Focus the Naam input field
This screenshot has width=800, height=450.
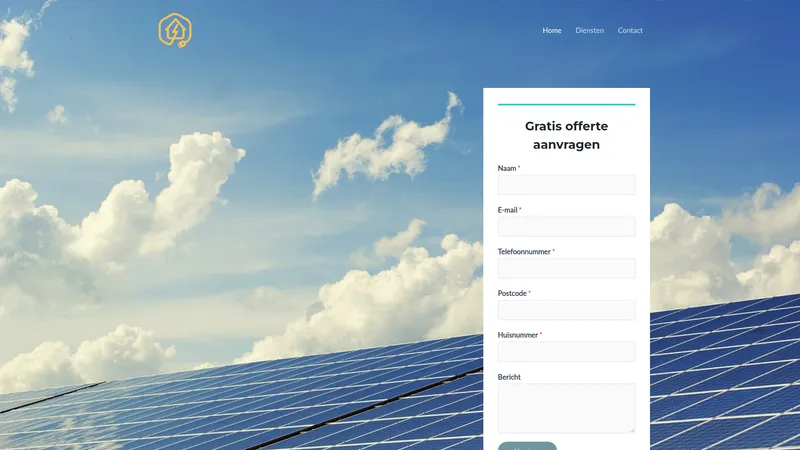click(566, 185)
